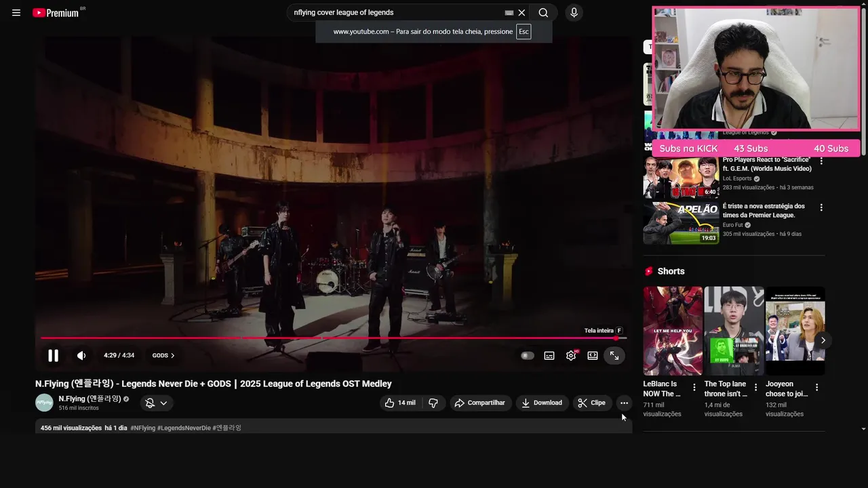
Task: Click the Clipe scissors button
Action: [591, 403]
